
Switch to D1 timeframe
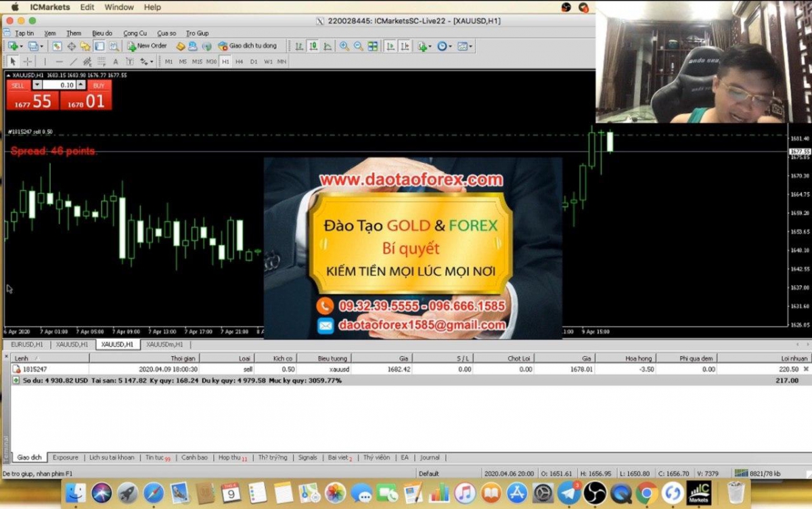254,62
